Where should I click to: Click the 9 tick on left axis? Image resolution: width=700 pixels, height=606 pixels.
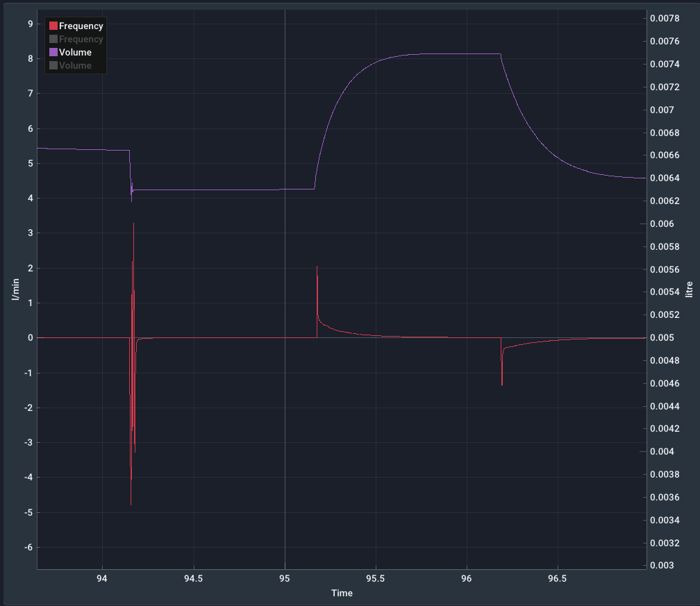[x=30, y=24]
